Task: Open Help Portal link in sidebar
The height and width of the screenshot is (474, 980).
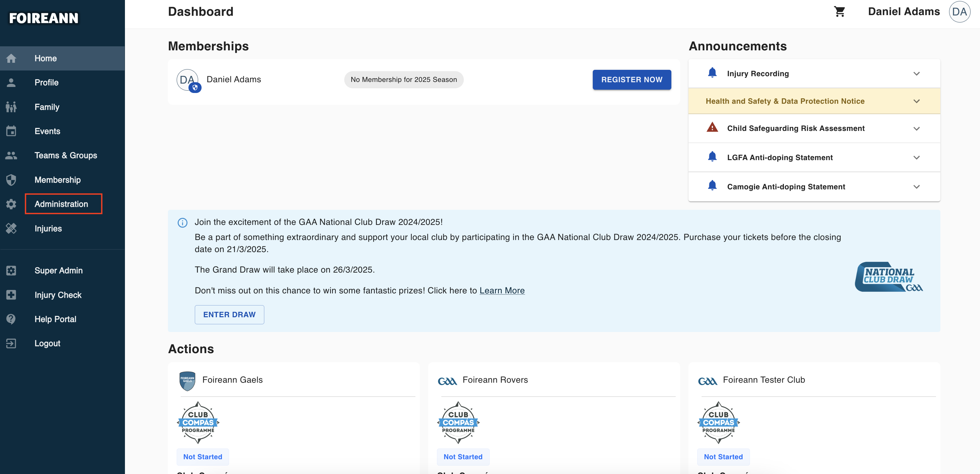Action: click(62, 319)
